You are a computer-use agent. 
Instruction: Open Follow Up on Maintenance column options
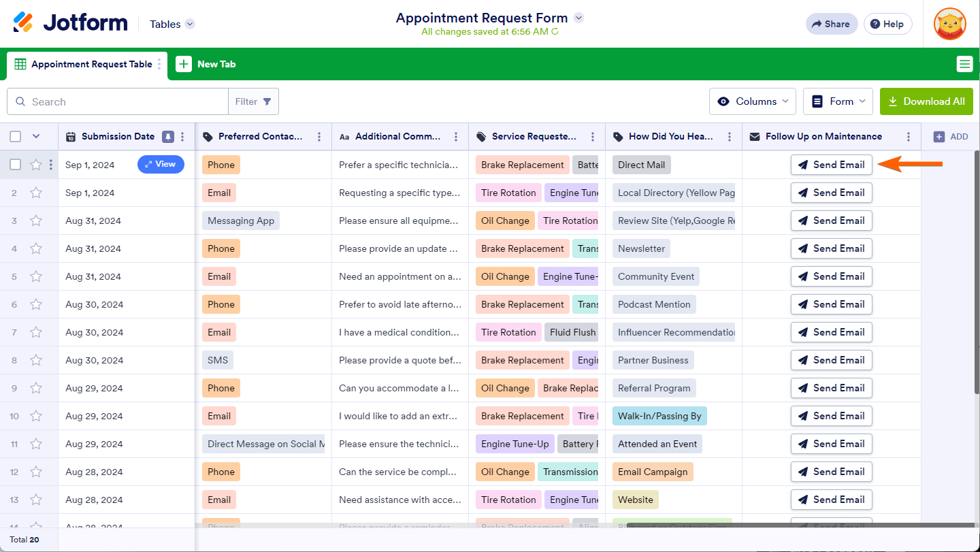908,137
